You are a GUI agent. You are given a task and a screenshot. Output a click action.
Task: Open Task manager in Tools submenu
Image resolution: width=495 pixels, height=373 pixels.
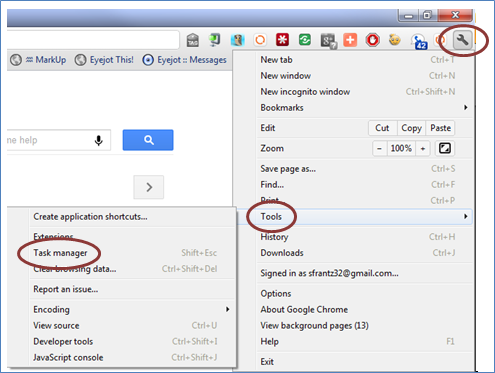132,253
